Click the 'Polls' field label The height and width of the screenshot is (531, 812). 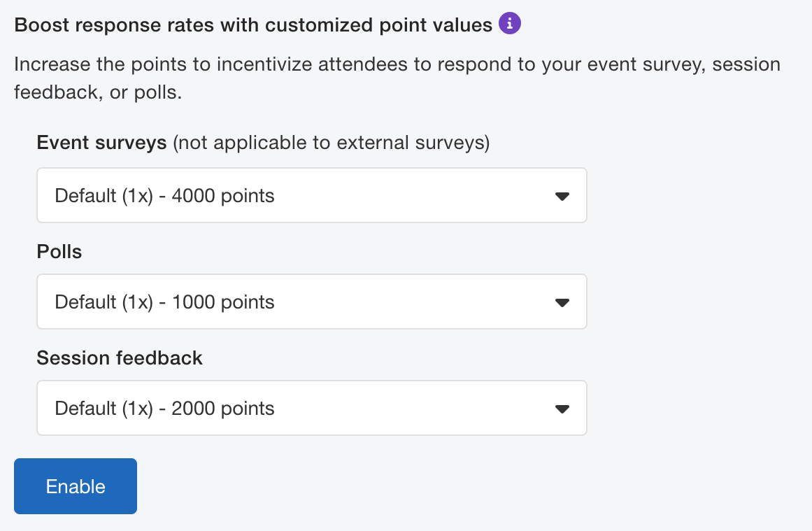tap(59, 252)
